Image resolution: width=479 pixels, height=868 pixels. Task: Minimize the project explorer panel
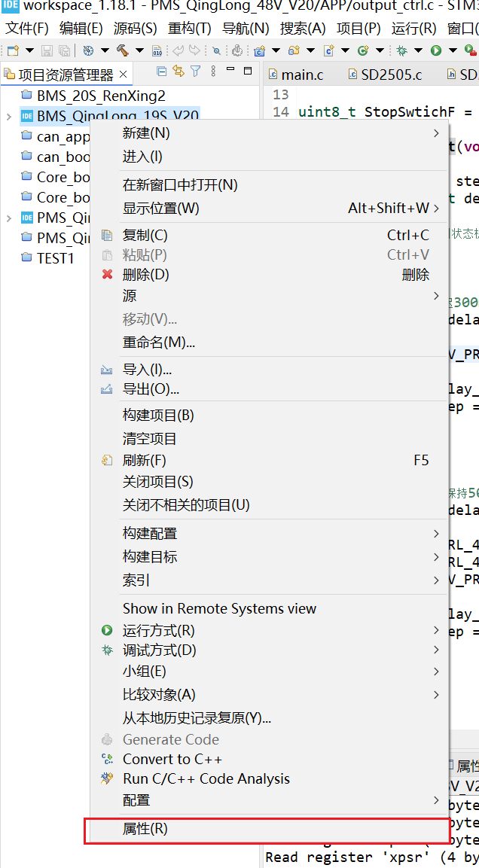pos(231,70)
